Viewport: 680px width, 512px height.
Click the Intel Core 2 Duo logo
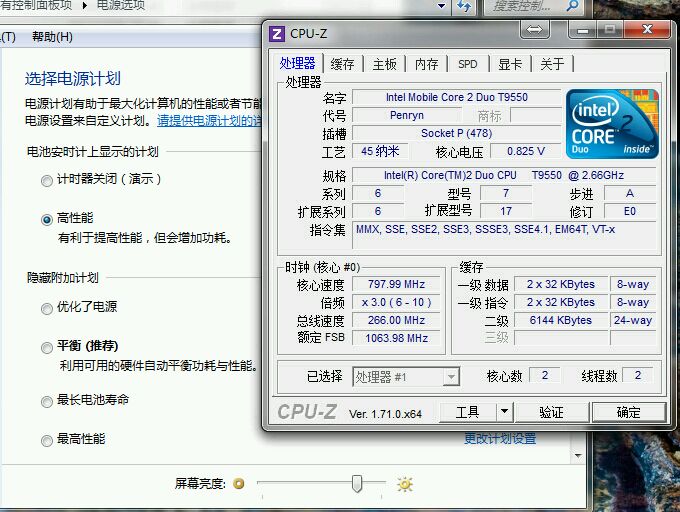(x=612, y=124)
